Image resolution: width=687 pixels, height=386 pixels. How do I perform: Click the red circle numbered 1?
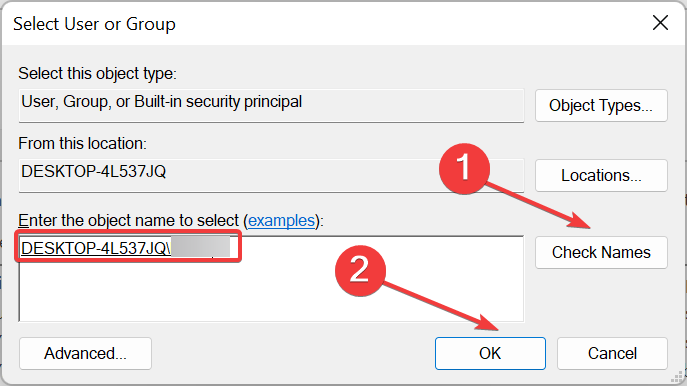pos(464,169)
